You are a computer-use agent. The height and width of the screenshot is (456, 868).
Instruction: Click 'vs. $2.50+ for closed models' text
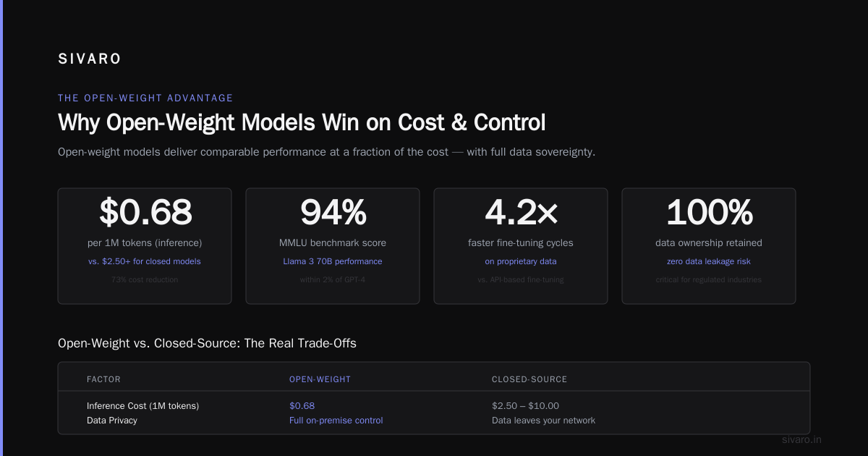pyautogui.click(x=145, y=261)
